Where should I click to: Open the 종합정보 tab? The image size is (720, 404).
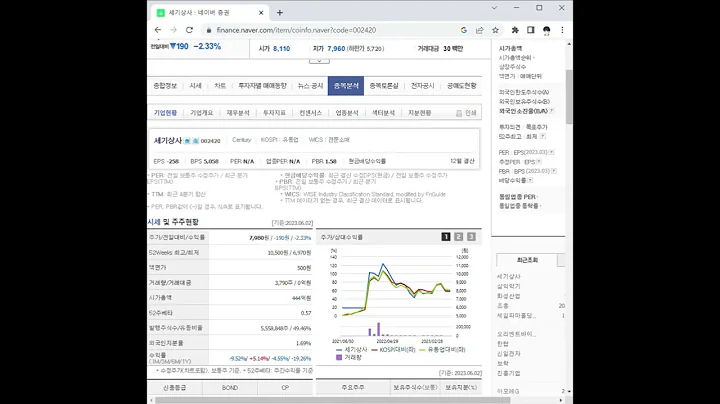(165, 86)
